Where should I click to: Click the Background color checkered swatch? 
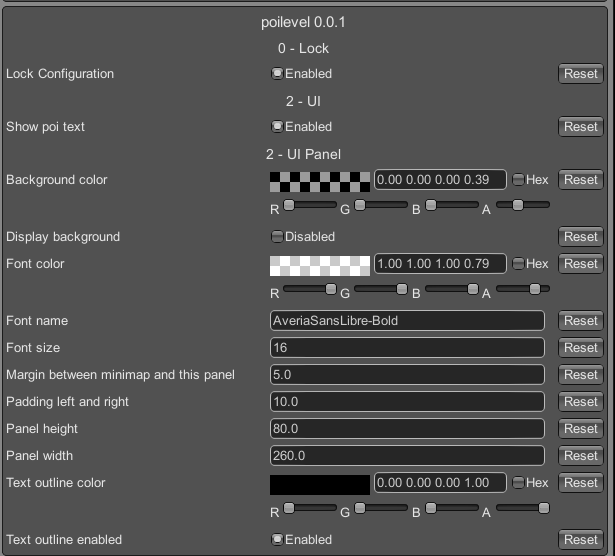click(320, 182)
